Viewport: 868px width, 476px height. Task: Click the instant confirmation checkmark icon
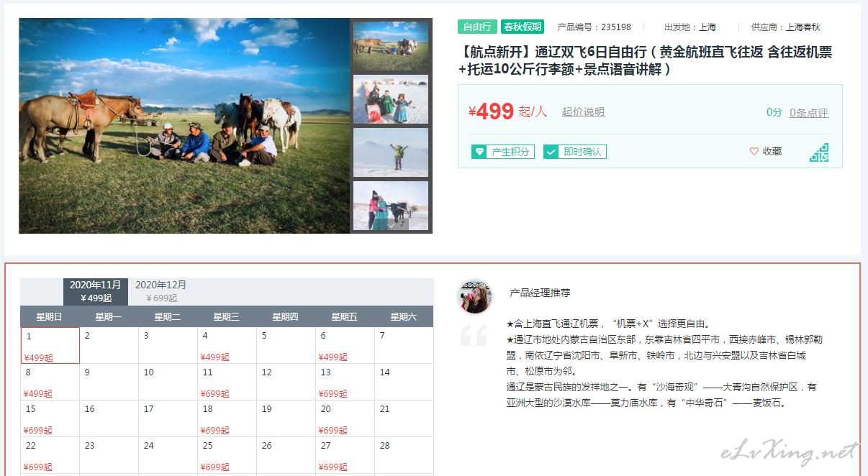pos(551,152)
